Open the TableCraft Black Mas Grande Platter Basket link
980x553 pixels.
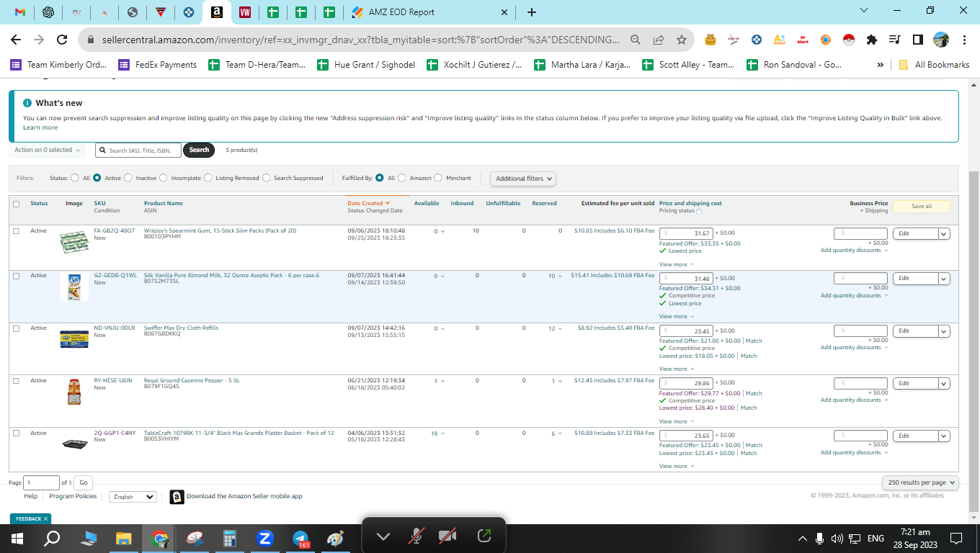pyautogui.click(x=239, y=433)
